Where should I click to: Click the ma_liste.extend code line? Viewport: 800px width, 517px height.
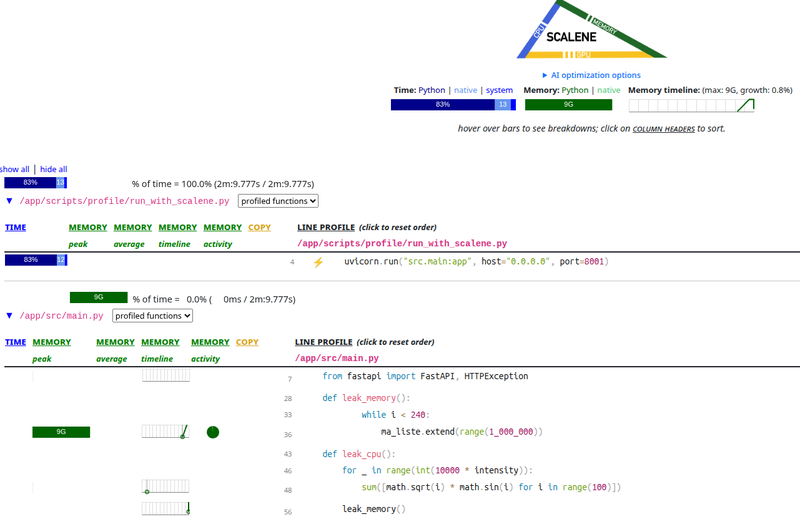point(462,432)
